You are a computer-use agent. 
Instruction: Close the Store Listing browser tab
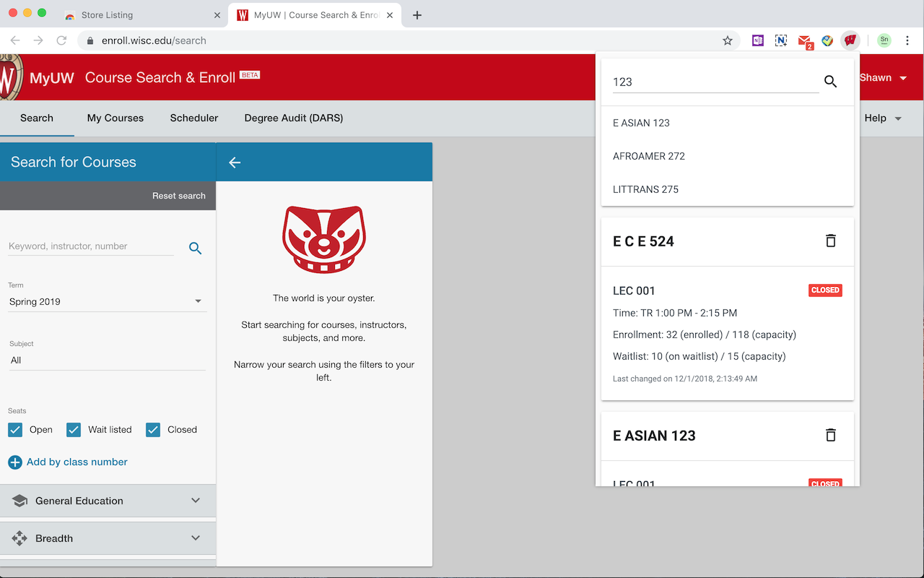tap(217, 15)
